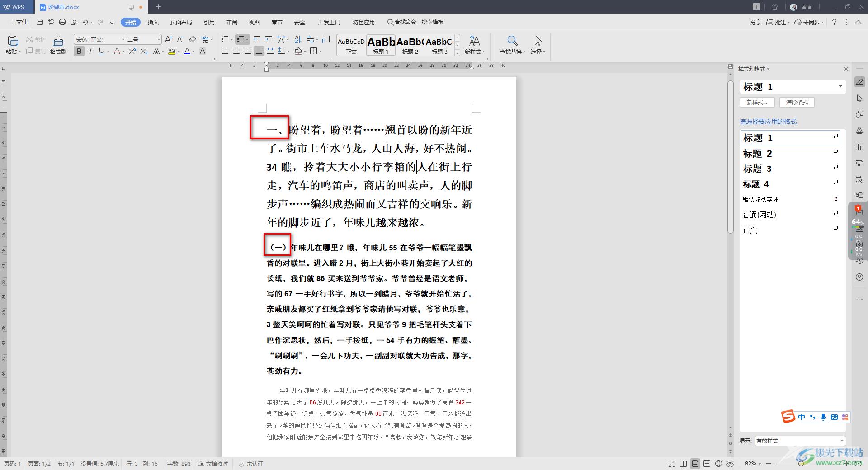Enable eye protection mode icon
Screen dimensions: 868x470
point(730,464)
